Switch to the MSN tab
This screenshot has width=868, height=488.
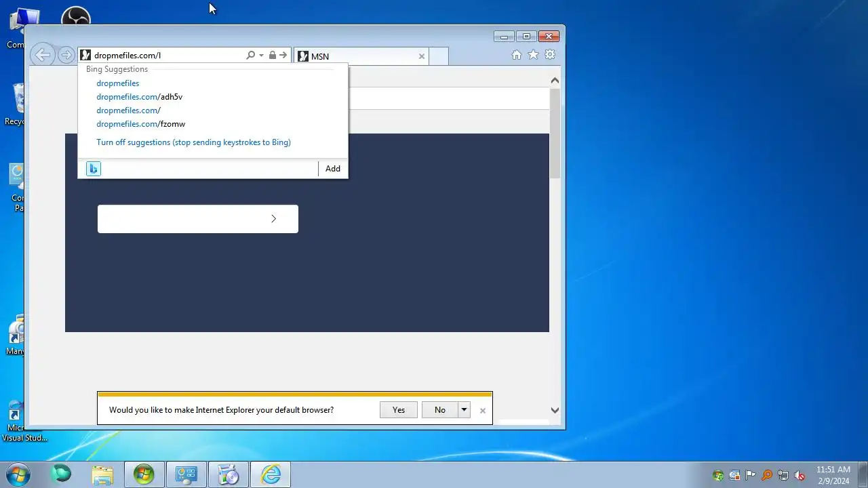tap(361, 56)
